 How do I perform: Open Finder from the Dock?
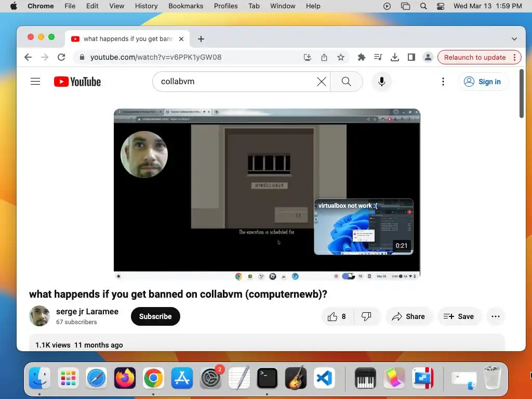pos(39,378)
